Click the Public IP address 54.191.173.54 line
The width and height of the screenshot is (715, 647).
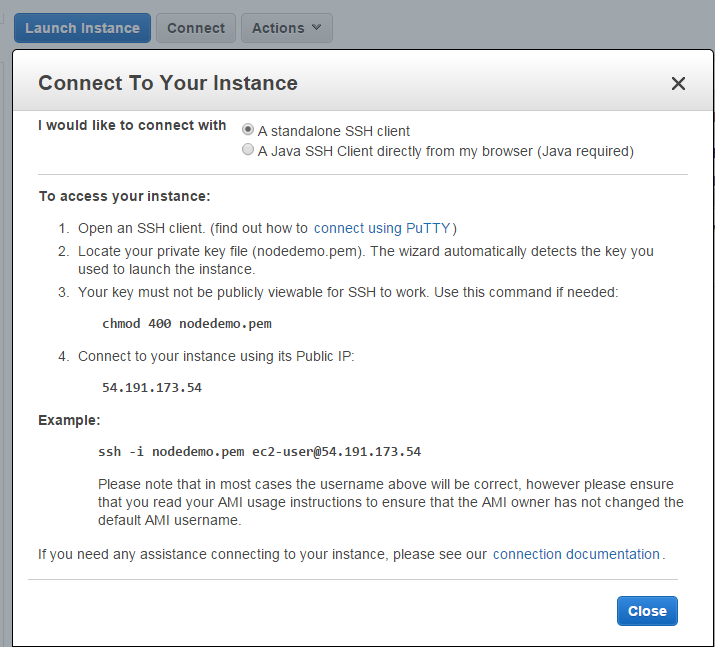152,388
